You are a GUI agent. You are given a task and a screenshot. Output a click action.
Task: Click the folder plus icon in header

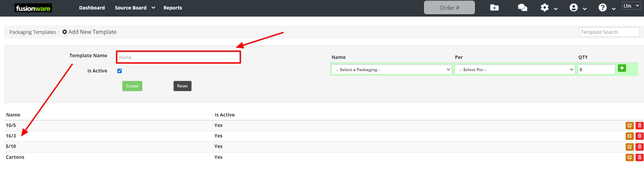pos(494,8)
